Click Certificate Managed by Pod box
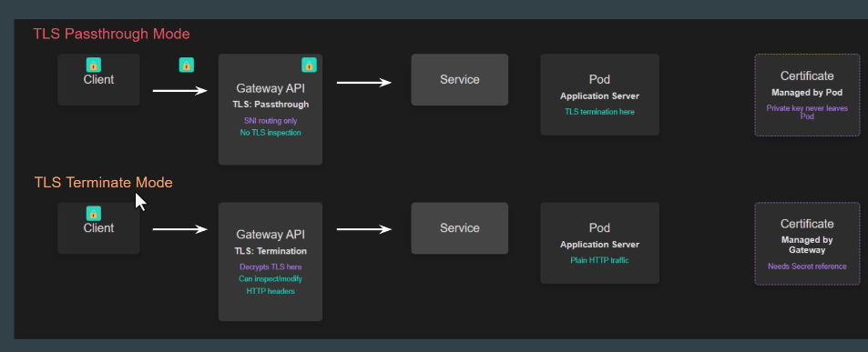 [807, 95]
